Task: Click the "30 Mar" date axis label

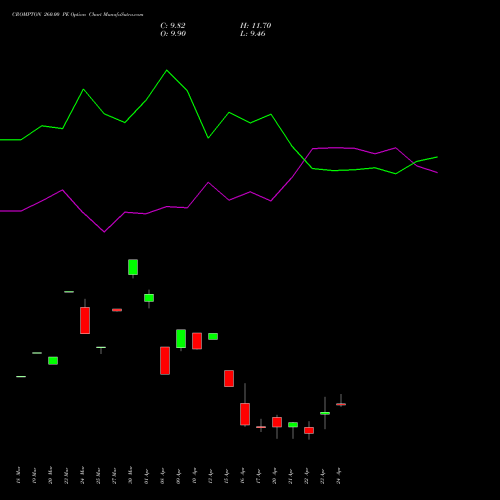Action: (x=130, y=475)
